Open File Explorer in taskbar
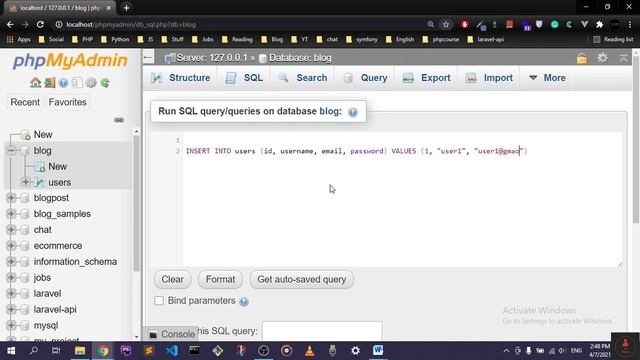640x360 pixels. click(x=80, y=351)
